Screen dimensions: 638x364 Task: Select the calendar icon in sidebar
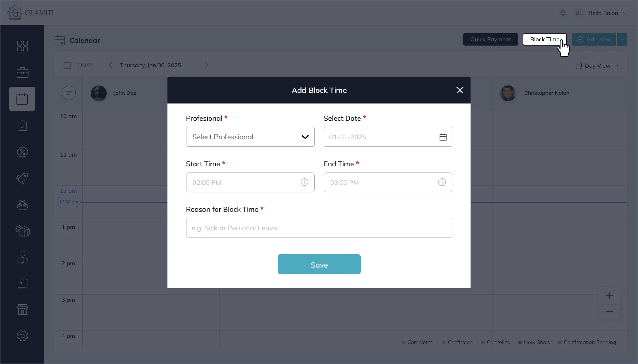tap(22, 99)
